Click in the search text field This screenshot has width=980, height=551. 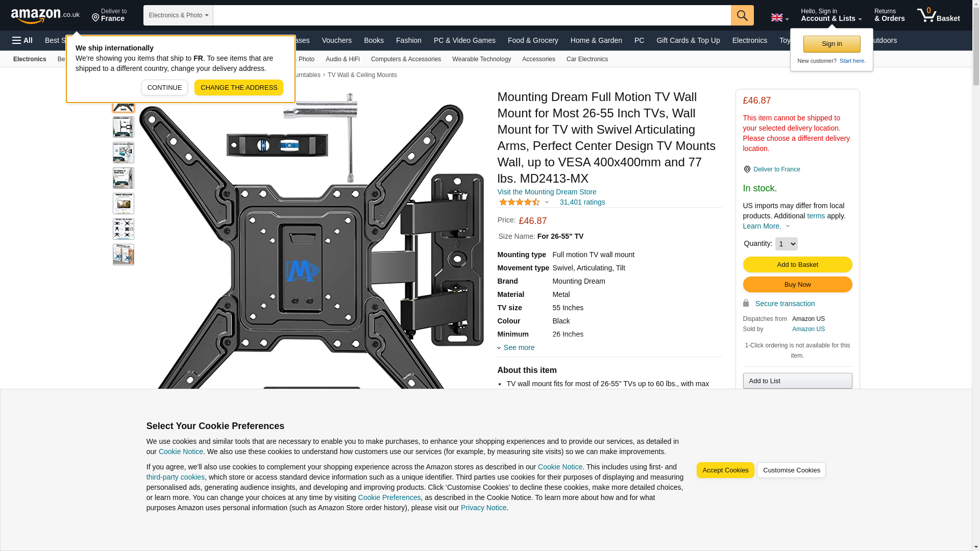[x=471, y=15]
